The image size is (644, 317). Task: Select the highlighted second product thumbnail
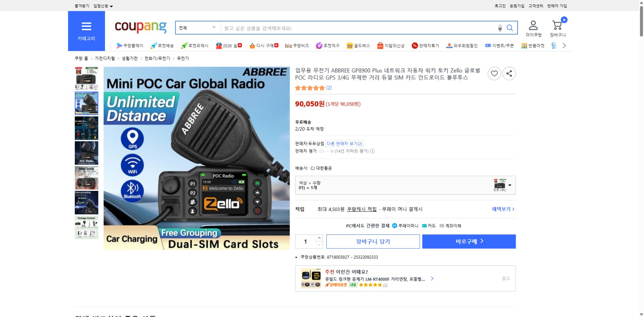point(86,103)
